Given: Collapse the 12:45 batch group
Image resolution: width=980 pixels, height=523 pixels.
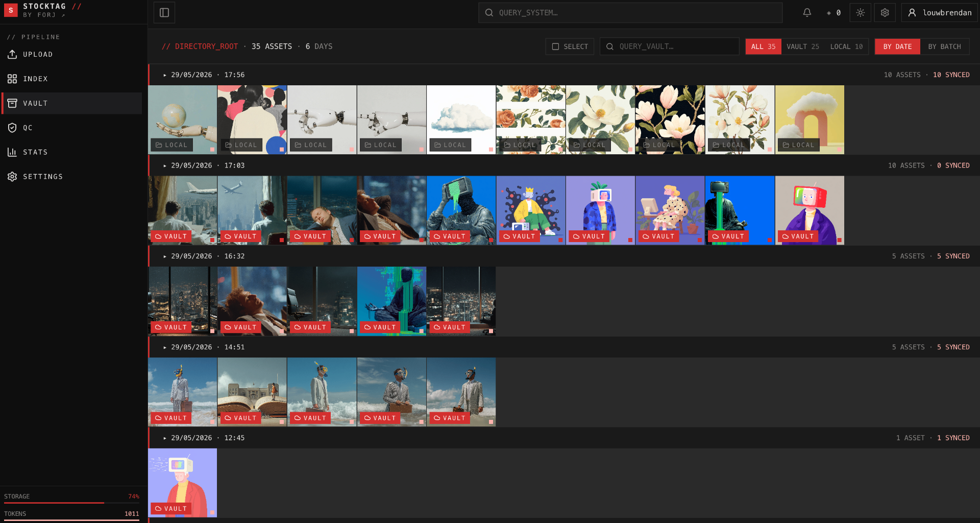Looking at the screenshot, I should click(164, 438).
